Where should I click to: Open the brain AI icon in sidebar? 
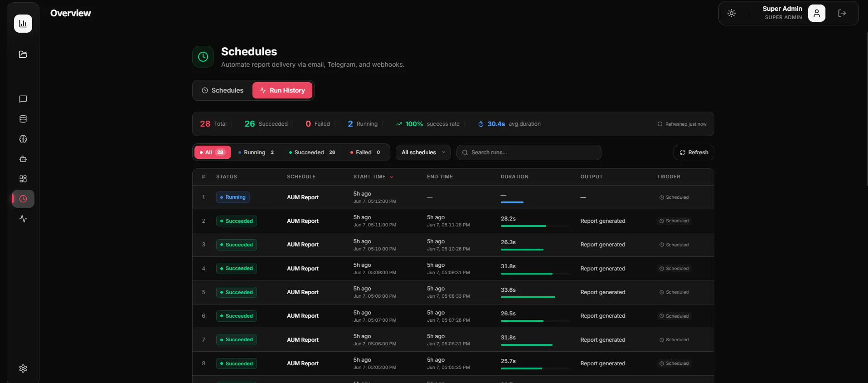pos(23,139)
